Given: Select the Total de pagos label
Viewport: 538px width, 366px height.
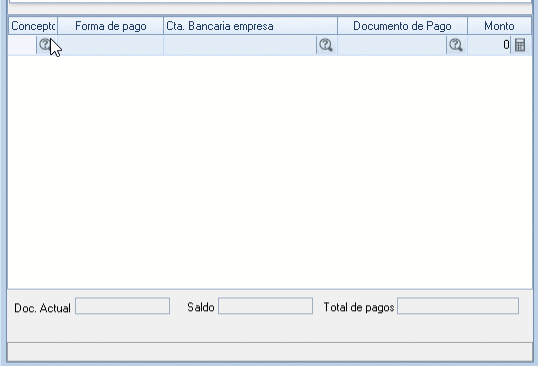Looking at the screenshot, I should point(359,307).
